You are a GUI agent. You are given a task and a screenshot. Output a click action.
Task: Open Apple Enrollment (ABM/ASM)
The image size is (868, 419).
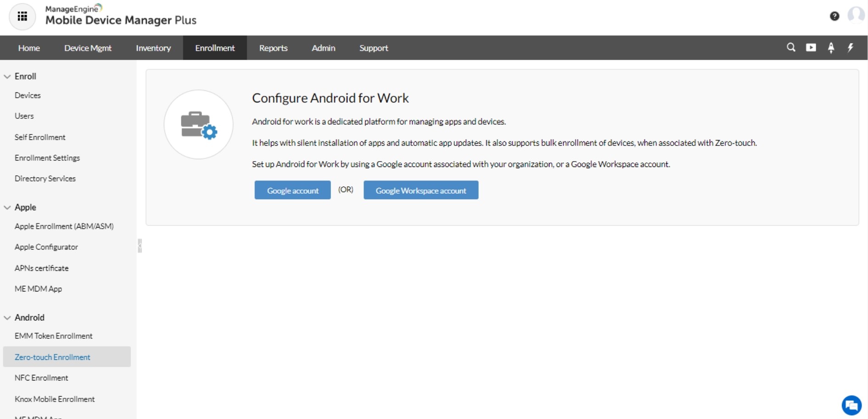[x=64, y=226]
